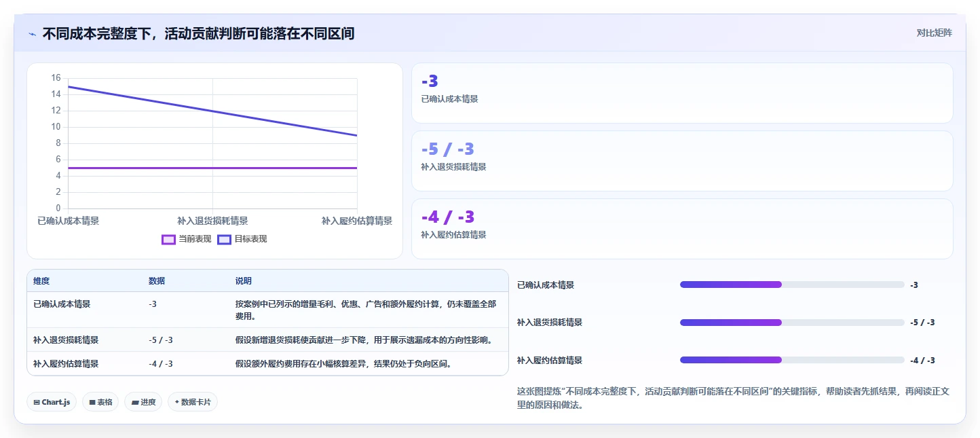Click the progress bar for 已确认成本情景

[x=792, y=285]
